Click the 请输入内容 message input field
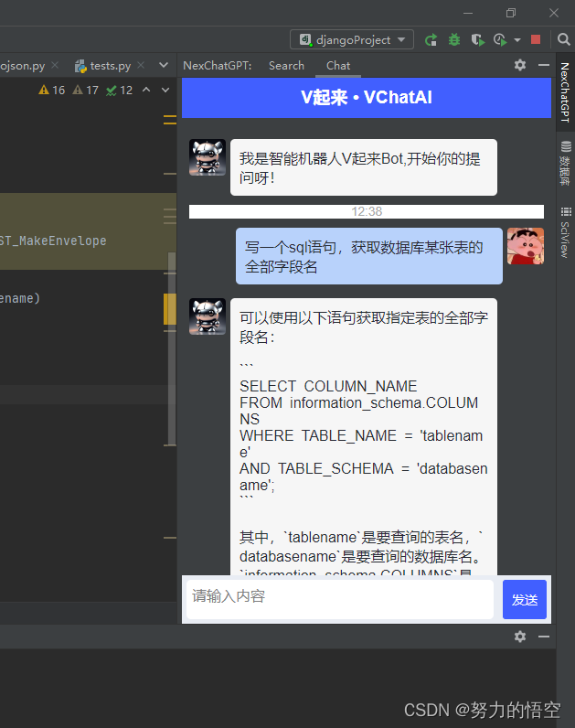The width and height of the screenshot is (575, 728). tap(340, 599)
